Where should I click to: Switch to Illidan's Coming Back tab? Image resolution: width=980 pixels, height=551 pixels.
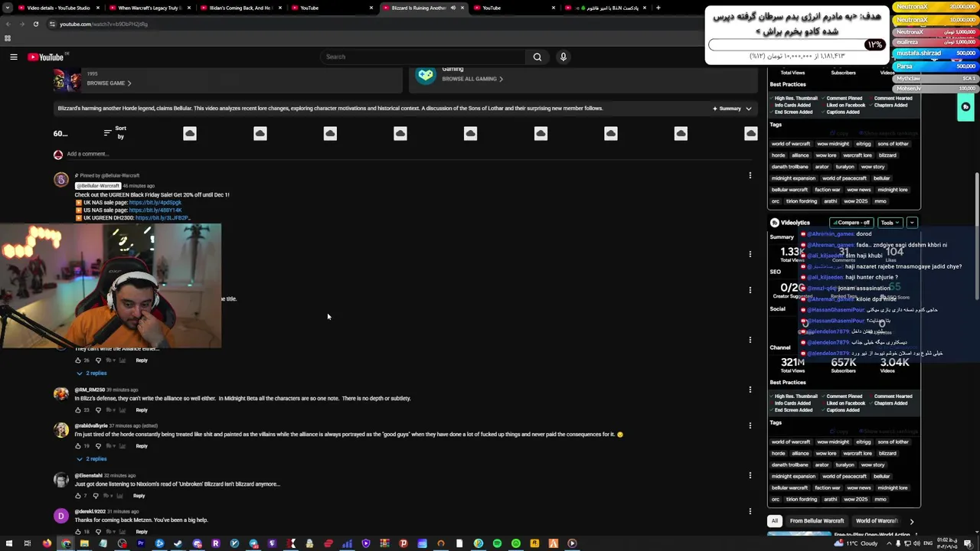pyautogui.click(x=240, y=8)
